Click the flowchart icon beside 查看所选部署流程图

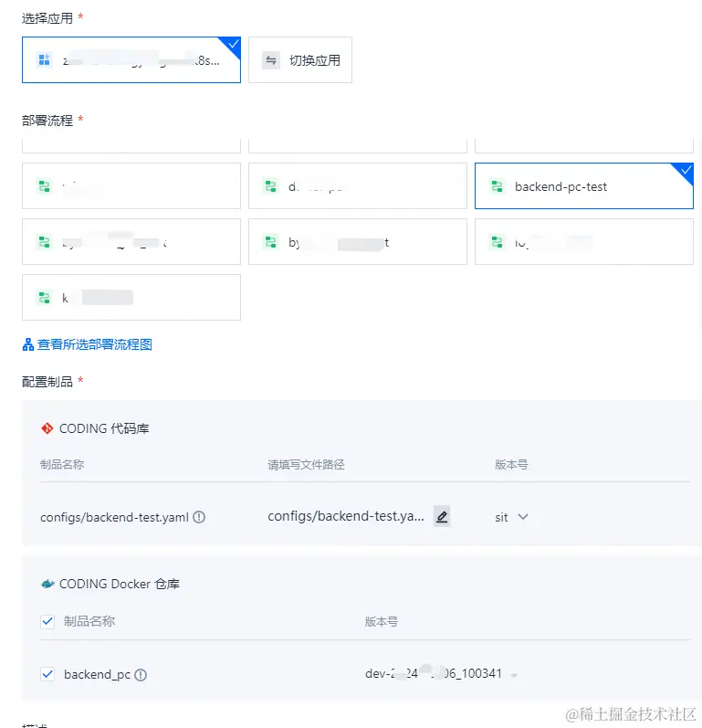[28, 344]
